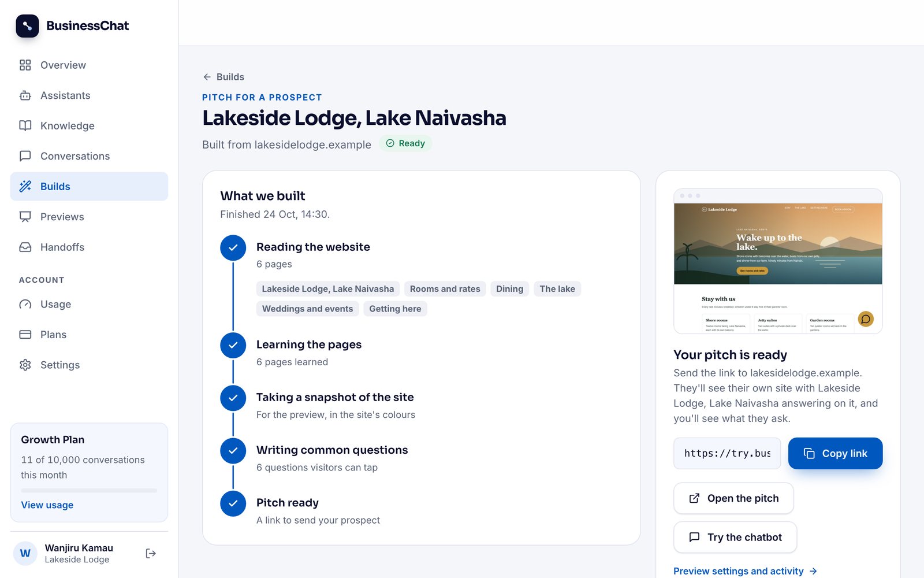The height and width of the screenshot is (578, 924).
Task: Click Open the pitch button
Action: (733, 498)
